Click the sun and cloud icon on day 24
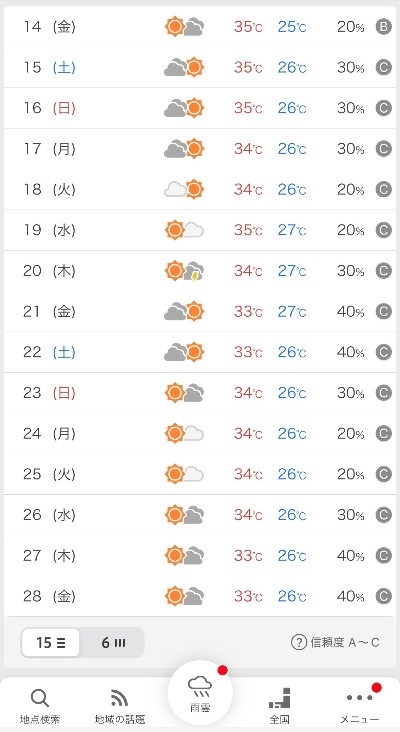Image resolution: width=400 pixels, height=732 pixels. click(x=184, y=433)
